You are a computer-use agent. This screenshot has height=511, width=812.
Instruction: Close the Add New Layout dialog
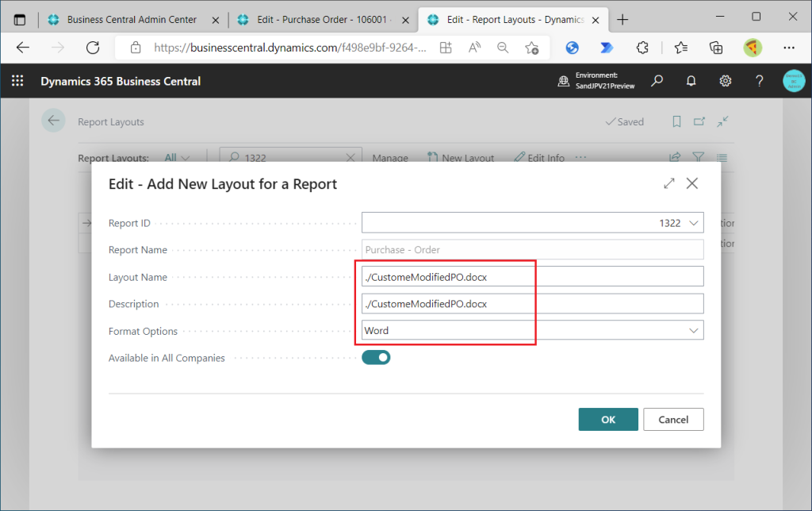click(691, 183)
